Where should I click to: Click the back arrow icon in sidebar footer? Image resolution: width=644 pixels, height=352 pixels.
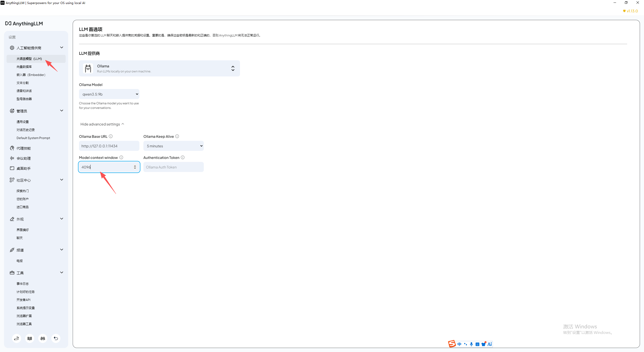click(x=56, y=338)
